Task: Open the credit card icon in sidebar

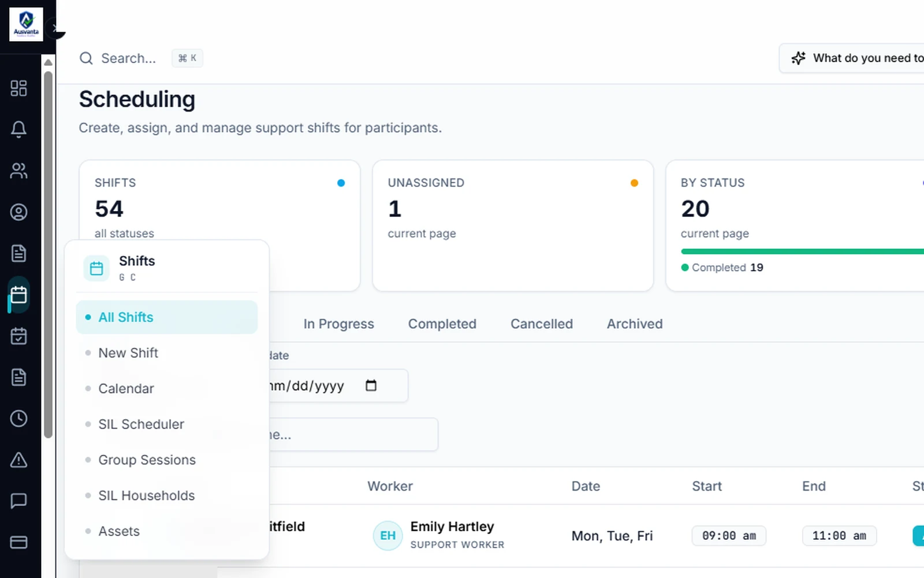Action: point(18,542)
